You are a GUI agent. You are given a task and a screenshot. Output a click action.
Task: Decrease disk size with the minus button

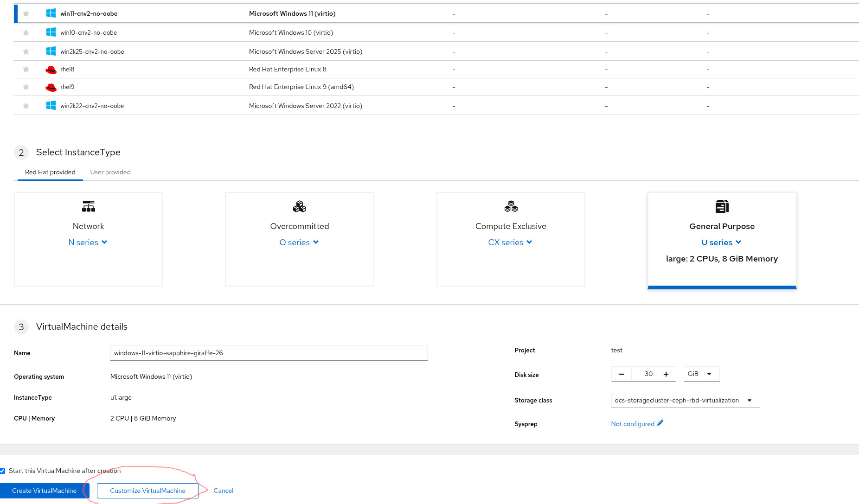[x=621, y=374]
